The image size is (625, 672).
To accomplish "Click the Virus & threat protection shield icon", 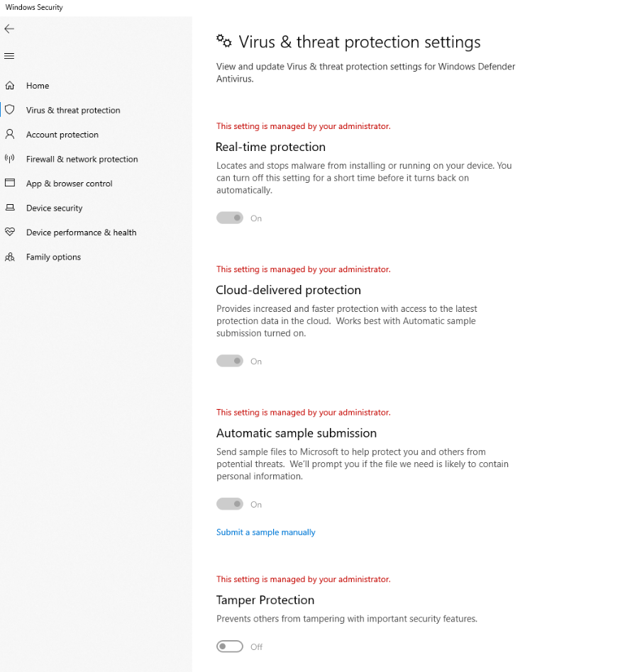I will click(10, 110).
